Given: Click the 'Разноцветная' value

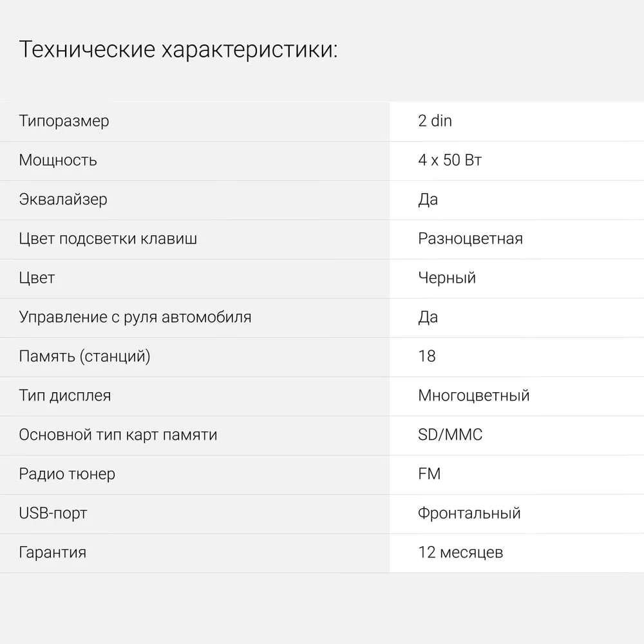Looking at the screenshot, I should pos(470,239).
